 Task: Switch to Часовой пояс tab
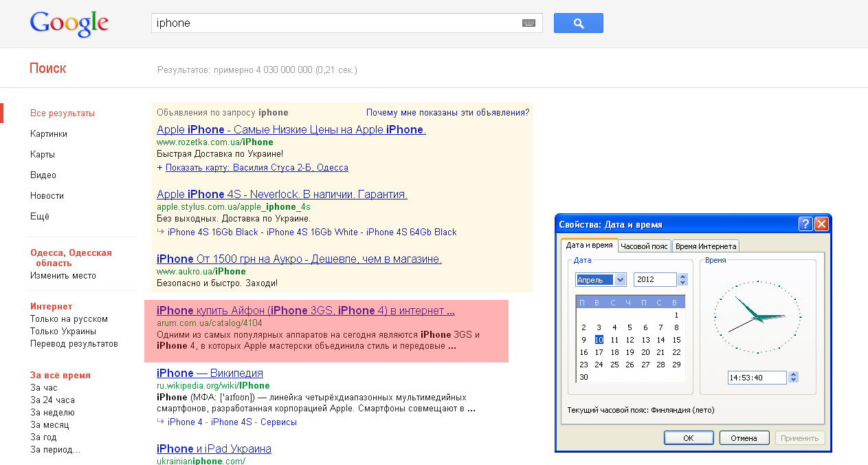click(644, 246)
